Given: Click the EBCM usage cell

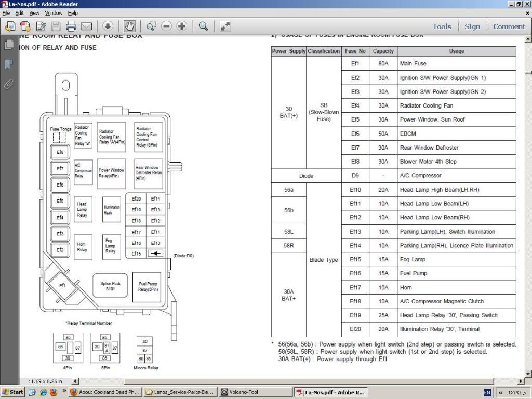Looking at the screenshot, I should point(457,134).
